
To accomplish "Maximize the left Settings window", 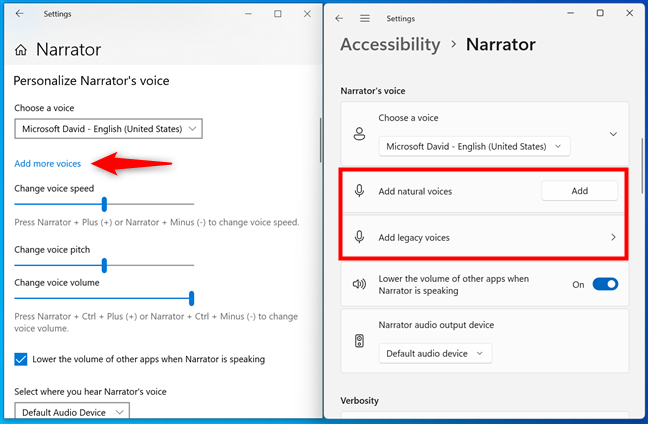I will pyautogui.click(x=278, y=14).
